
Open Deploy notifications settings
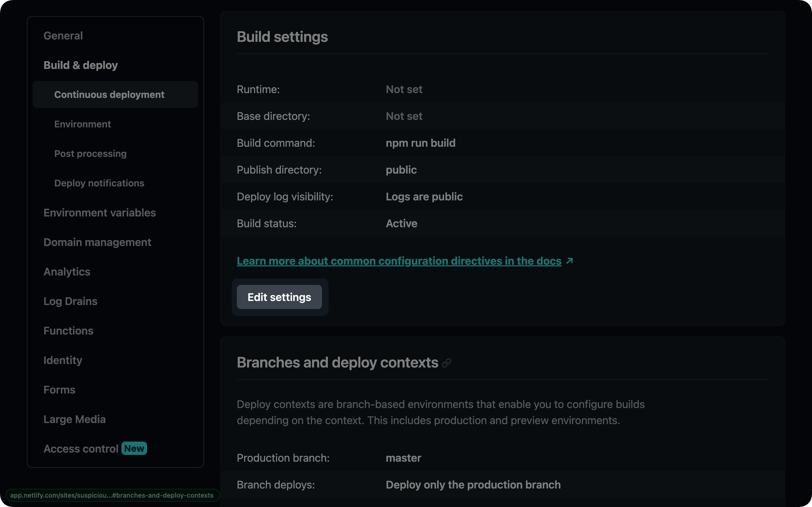click(x=99, y=183)
